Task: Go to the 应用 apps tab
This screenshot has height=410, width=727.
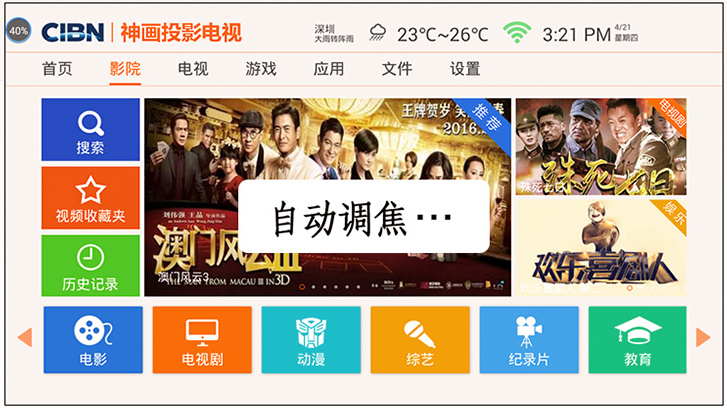Action: point(329,69)
